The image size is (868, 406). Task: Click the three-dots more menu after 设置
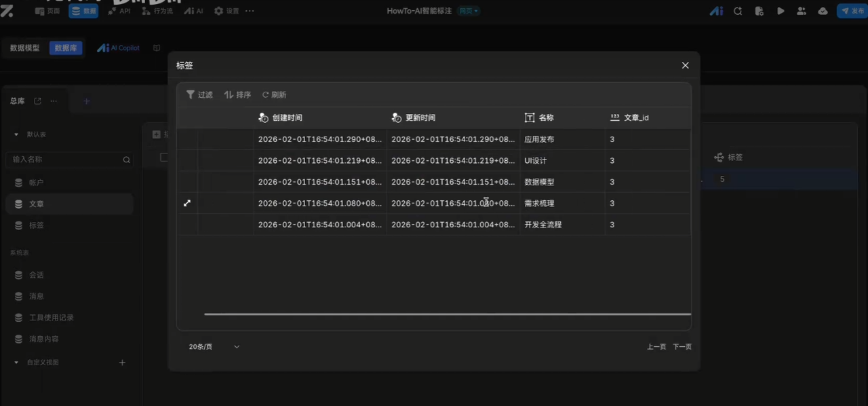point(250,11)
